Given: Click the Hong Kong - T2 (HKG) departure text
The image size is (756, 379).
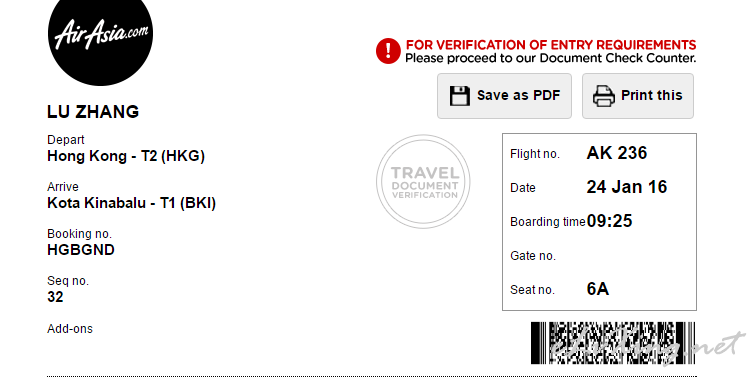Looking at the screenshot, I should (126, 156).
